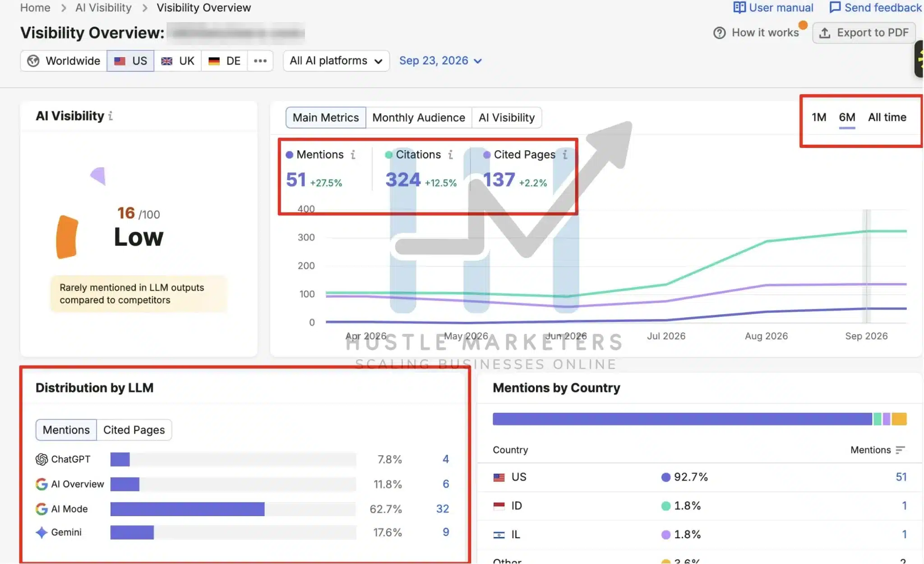Select 1M time range
Viewport: 924px width, 564px height.
[819, 117]
